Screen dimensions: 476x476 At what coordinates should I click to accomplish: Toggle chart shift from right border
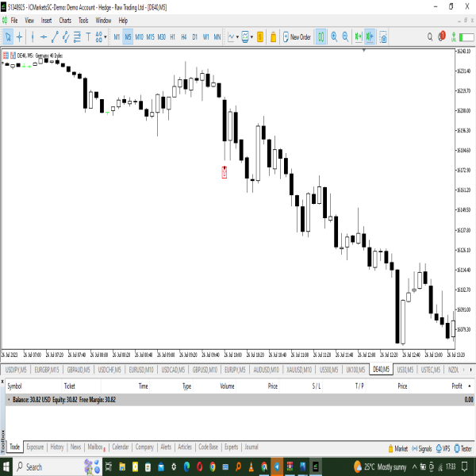click(x=370, y=37)
